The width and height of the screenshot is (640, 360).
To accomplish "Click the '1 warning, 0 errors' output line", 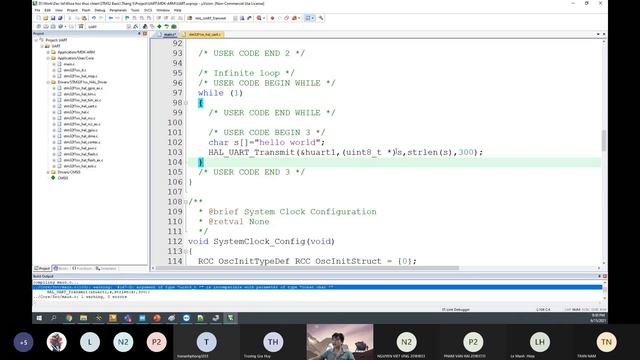I will [x=80, y=297].
